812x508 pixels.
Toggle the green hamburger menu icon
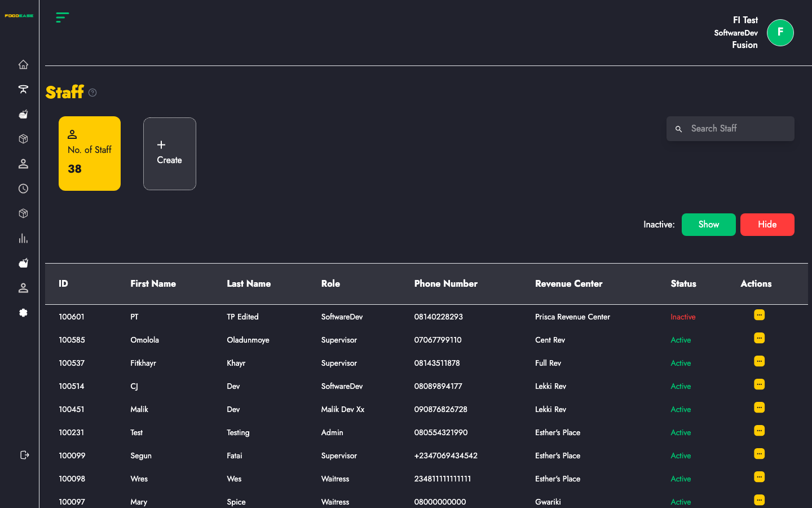coord(63,17)
